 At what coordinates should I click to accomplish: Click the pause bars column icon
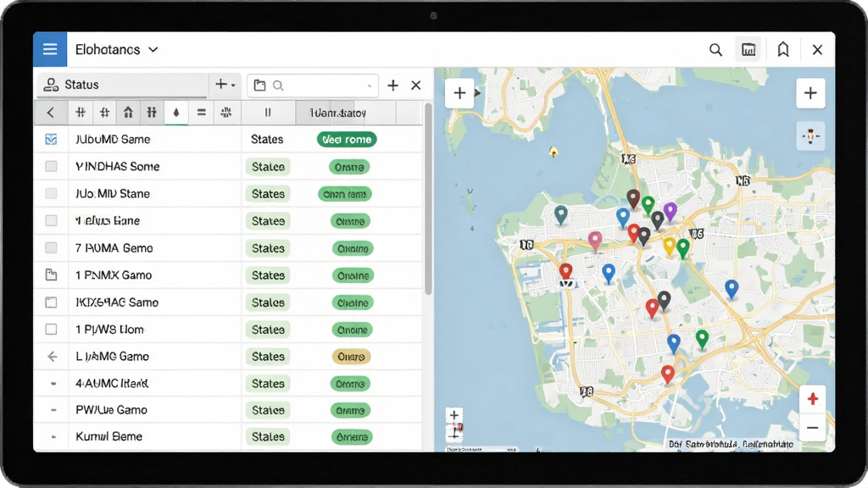pos(268,113)
